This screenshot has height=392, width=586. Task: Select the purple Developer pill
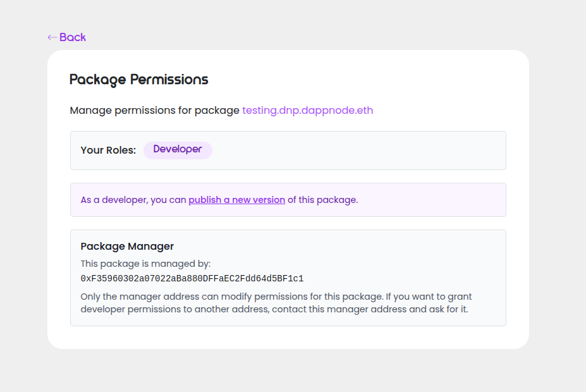[x=178, y=150]
